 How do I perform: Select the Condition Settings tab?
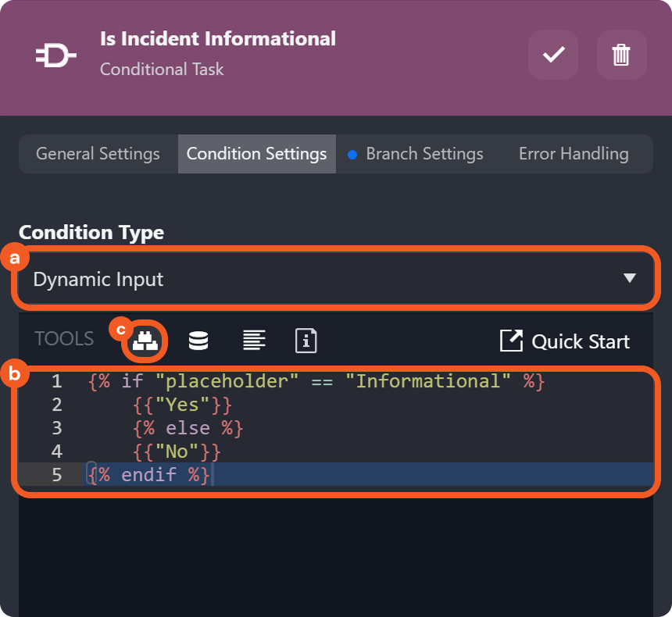click(256, 154)
